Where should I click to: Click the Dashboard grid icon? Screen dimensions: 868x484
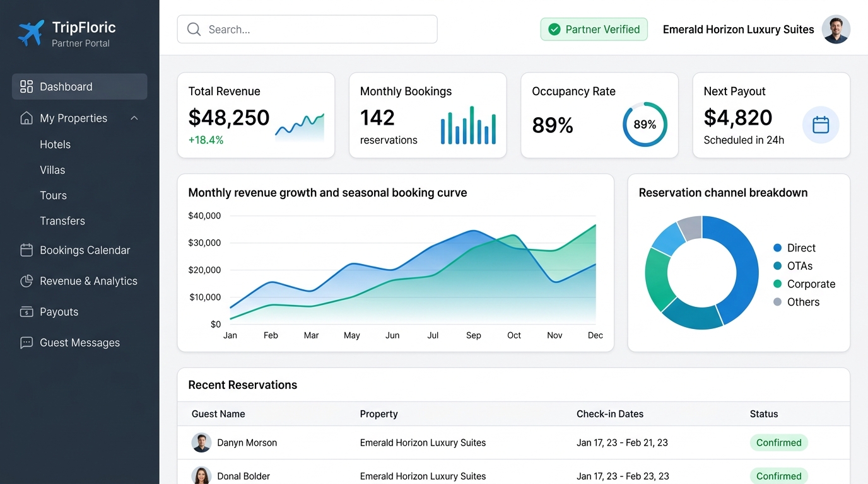[26, 86]
